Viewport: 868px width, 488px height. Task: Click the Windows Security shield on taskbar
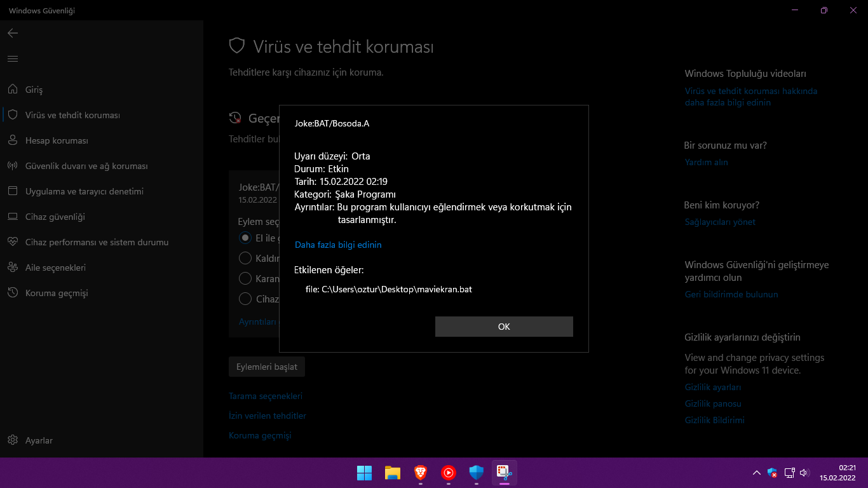click(477, 473)
